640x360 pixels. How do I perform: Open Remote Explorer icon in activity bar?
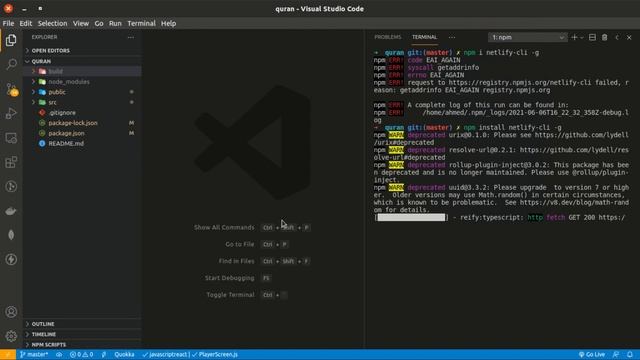click(11, 138)
